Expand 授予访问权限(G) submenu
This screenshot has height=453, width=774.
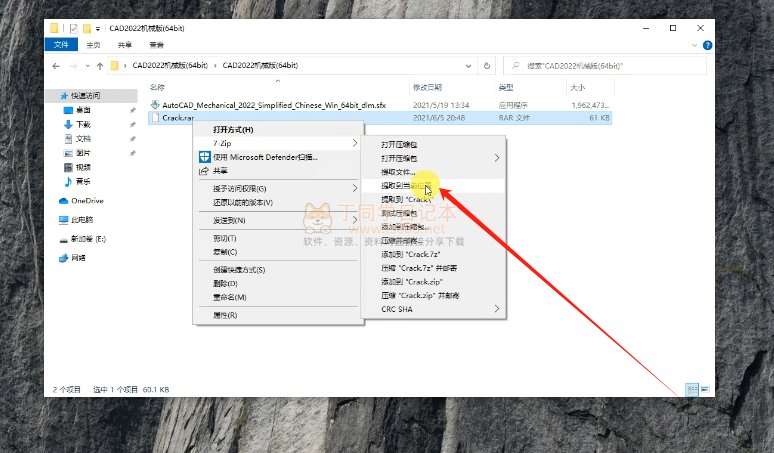pos(278,189)
